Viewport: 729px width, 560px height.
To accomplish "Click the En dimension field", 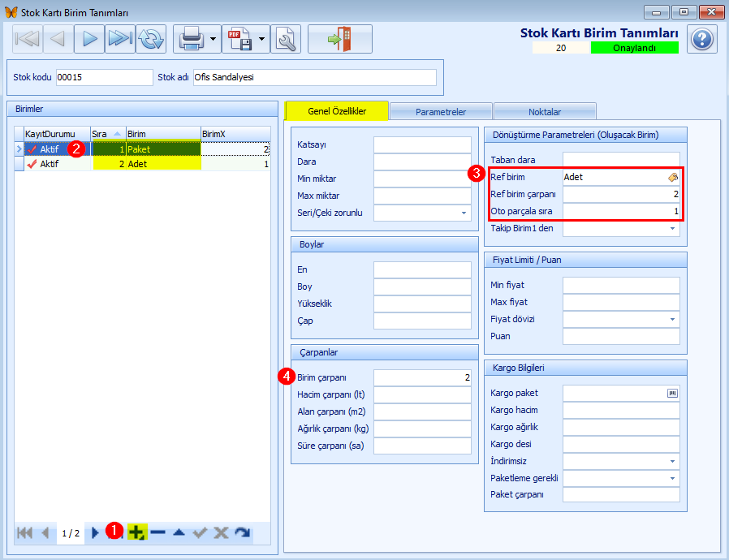I will pyautogui.click(x=422, y=270).
